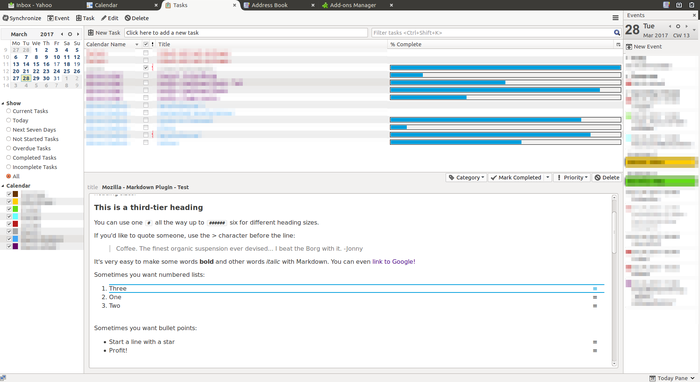Toggle the purple calendar checkbox
Image resolution: width=700 pixels, height=382 pixels.
9,246
